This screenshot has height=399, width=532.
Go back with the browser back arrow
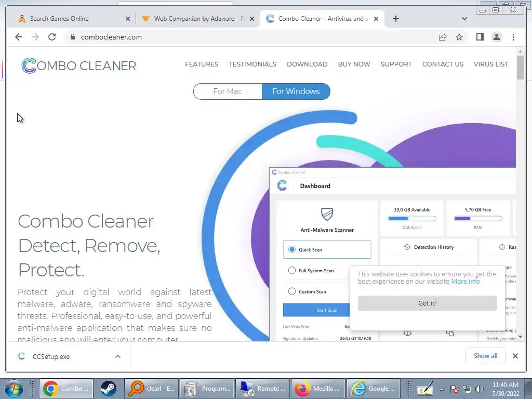19,37
